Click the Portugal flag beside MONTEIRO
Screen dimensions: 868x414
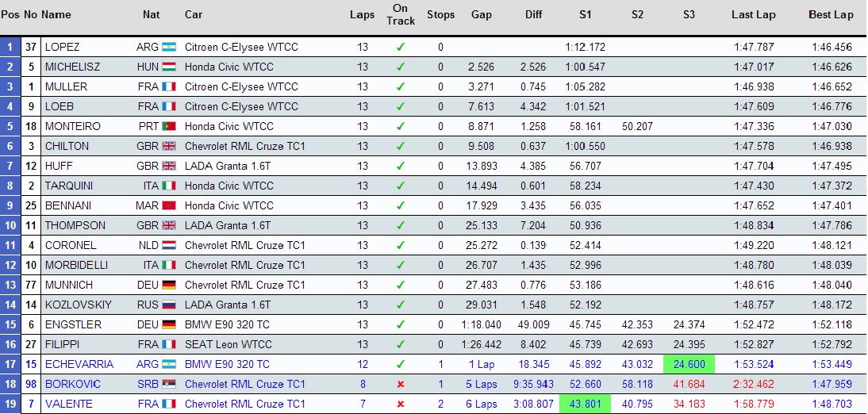coord(169,127)
